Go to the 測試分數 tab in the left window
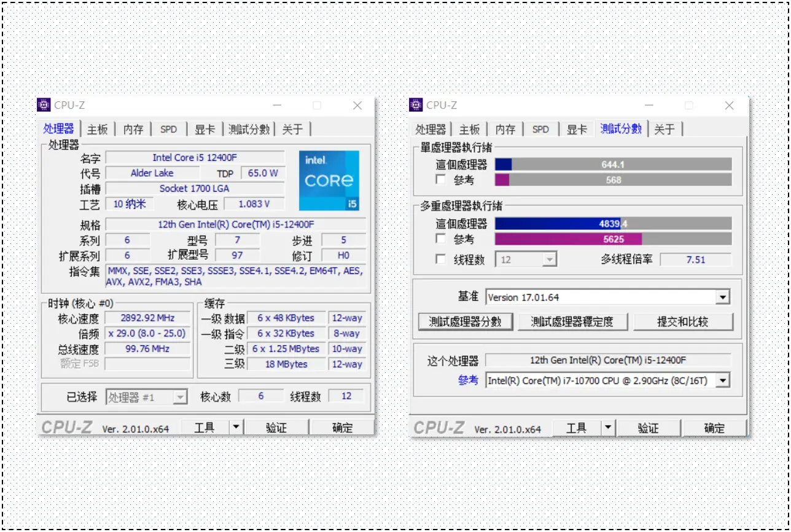The image size is (791, 532). coord(249,129)
